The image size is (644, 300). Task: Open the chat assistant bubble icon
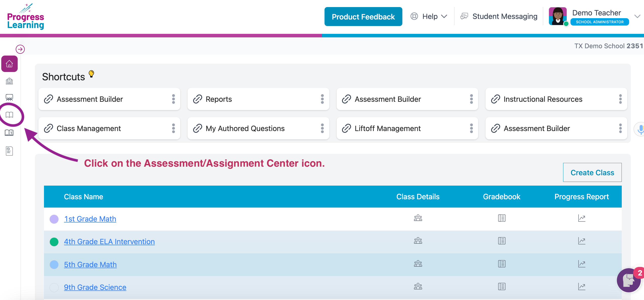coord(628,280)
